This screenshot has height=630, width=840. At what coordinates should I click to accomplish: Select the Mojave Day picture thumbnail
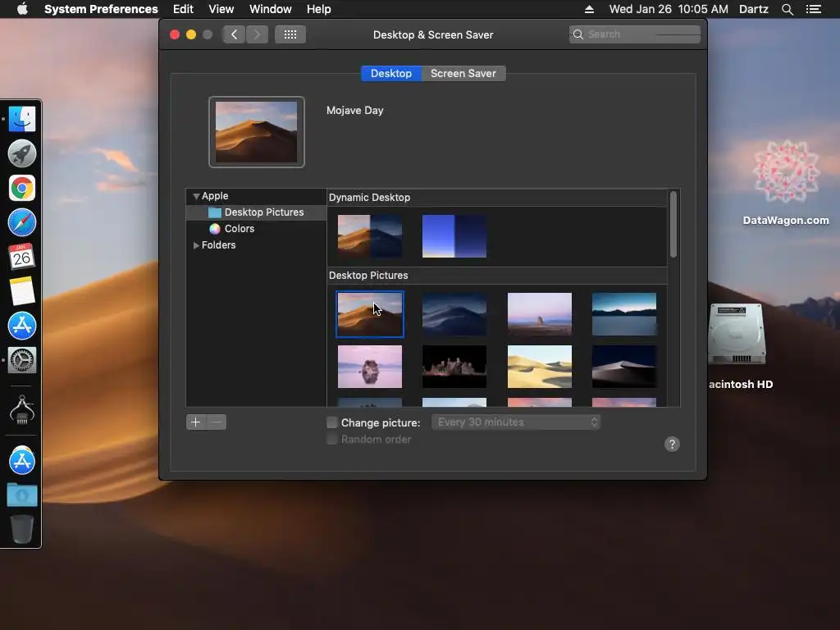tap(370, 314)
